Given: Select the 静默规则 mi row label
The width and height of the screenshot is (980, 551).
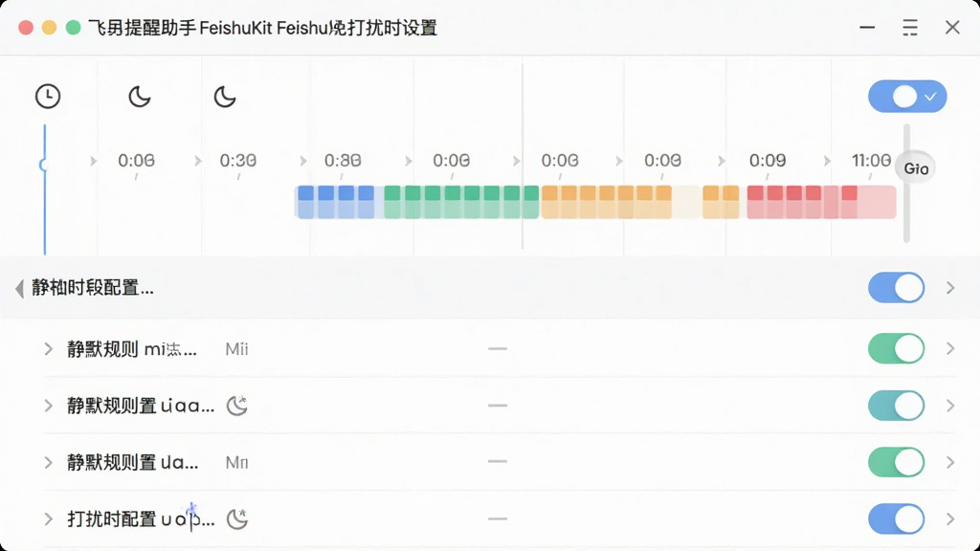Looking at the screenshot, I should coord(132,349).
